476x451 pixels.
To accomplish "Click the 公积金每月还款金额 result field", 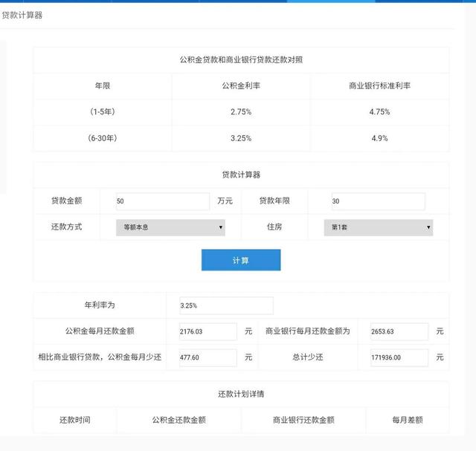I will [x=208, y=331].
